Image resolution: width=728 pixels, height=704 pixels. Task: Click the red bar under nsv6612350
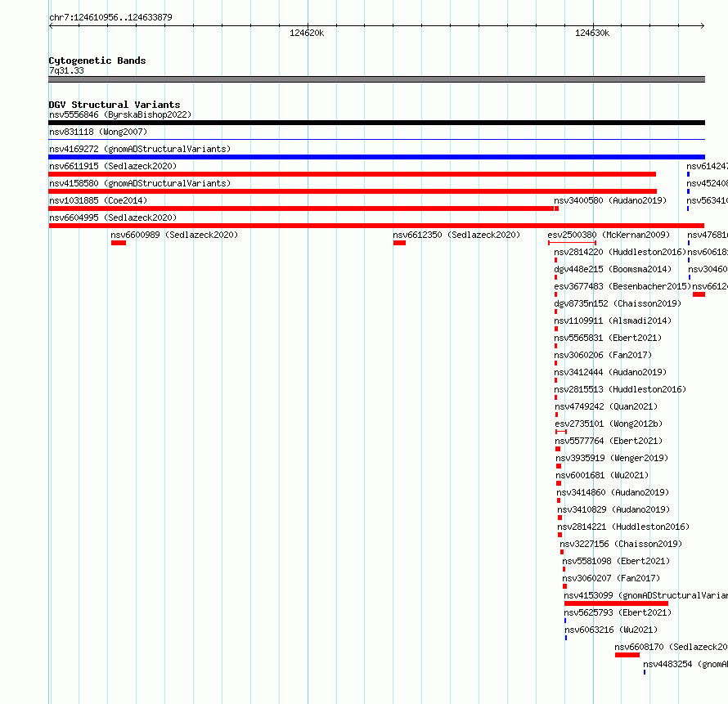pos(399,243)
